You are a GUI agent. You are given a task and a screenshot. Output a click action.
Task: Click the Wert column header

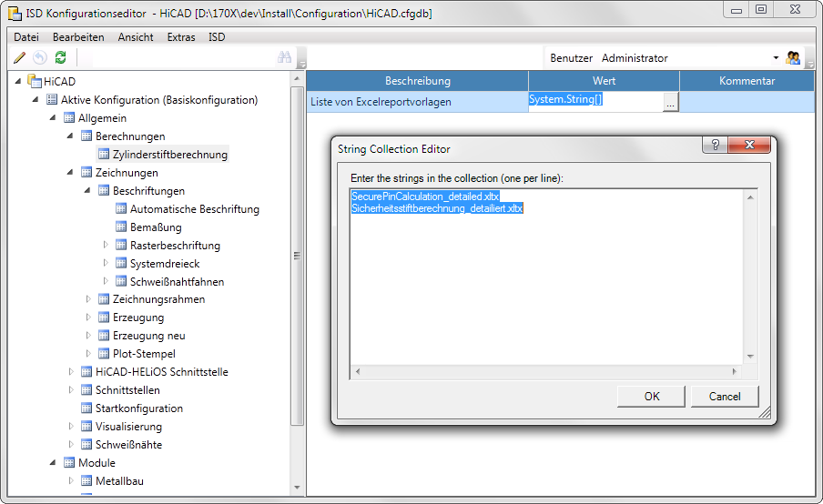pyautogui.click(x=604, y=81)
